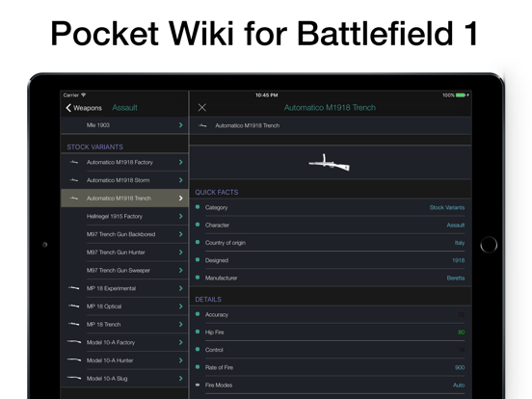
Task: Open 1918 designed year link
Action: tap(458, 260)
